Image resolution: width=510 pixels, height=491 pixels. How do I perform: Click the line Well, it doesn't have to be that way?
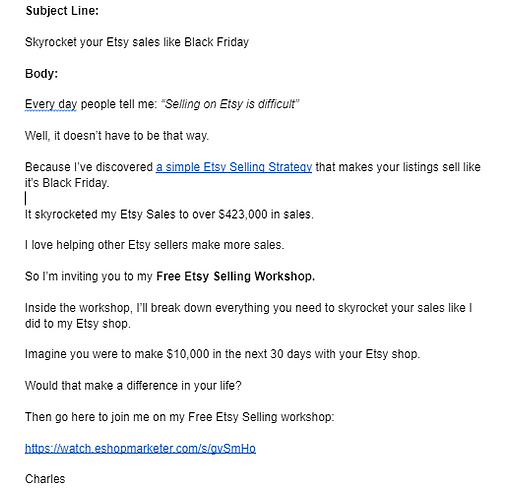pos(117,136)
